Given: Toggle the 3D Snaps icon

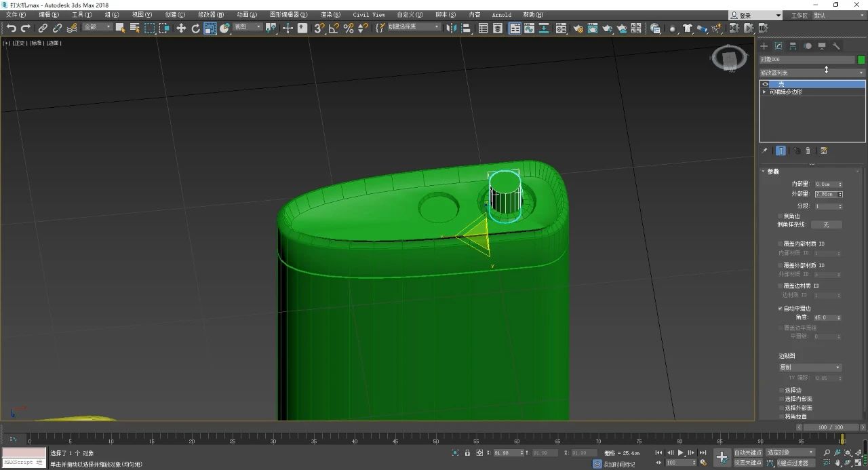Looking at the screenshot, I should tap(319, 28).
